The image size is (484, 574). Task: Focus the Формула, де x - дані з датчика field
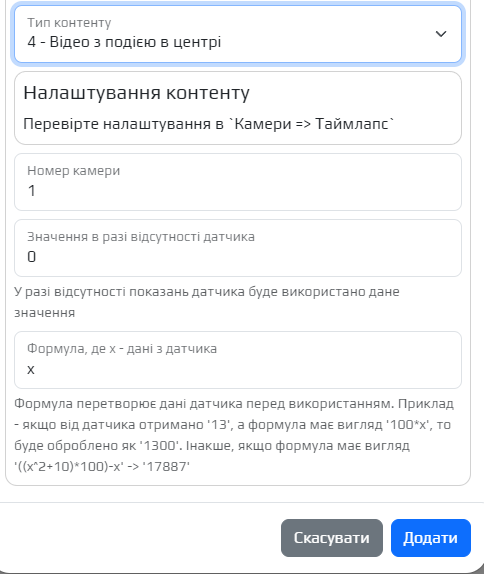238,360
